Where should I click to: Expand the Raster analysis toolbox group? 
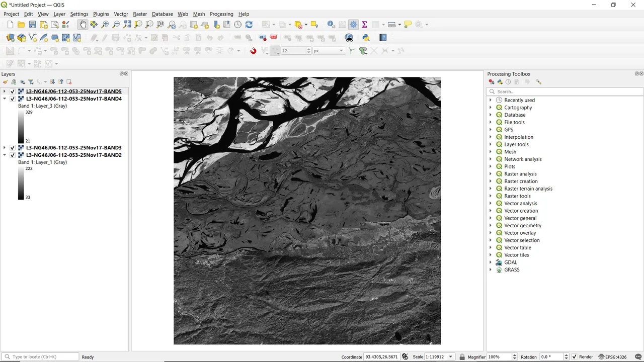(491, 174)
